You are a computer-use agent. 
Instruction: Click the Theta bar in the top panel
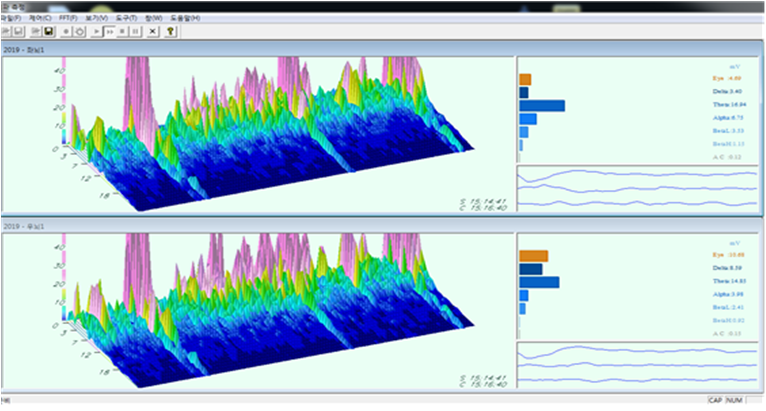[541, 106]
